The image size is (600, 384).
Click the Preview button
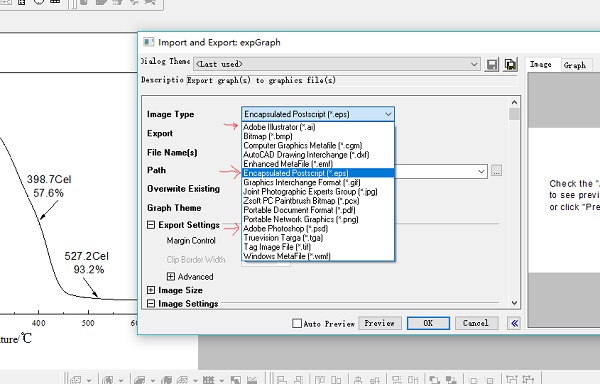tap(380, 323)
